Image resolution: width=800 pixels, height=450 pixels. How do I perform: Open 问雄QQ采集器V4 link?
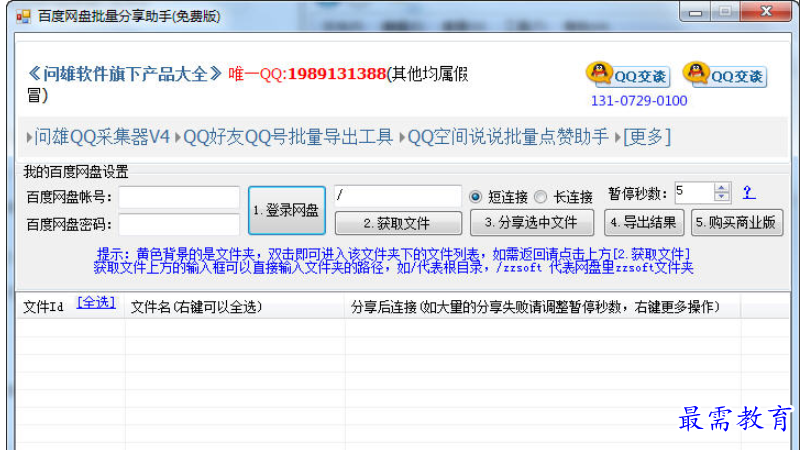[102, 137]
